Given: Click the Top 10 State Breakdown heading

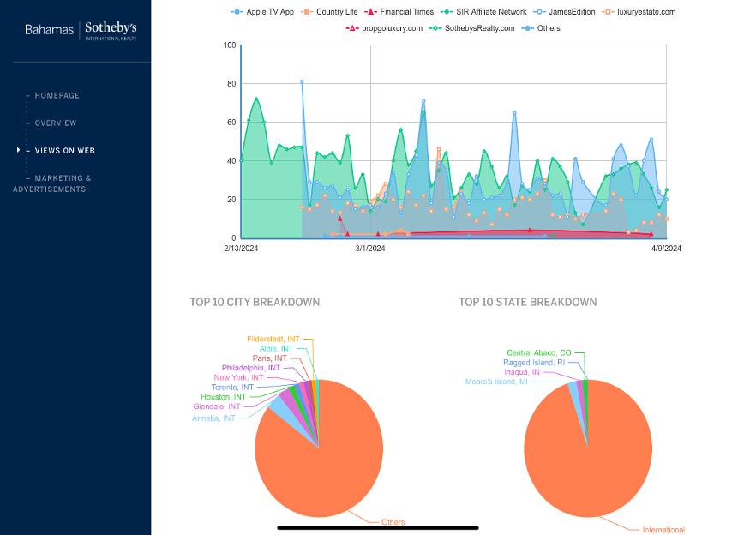Looking at the screenshot, I should click(527, 302).
